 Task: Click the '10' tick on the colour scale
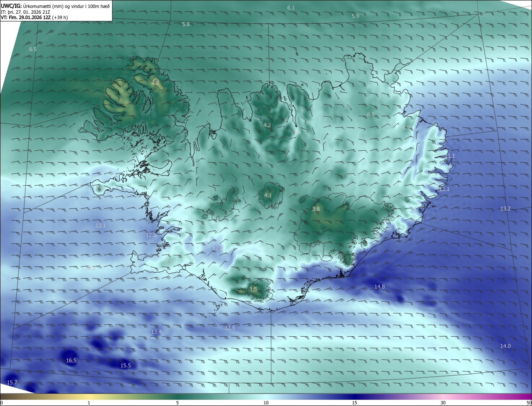[266, 403]
